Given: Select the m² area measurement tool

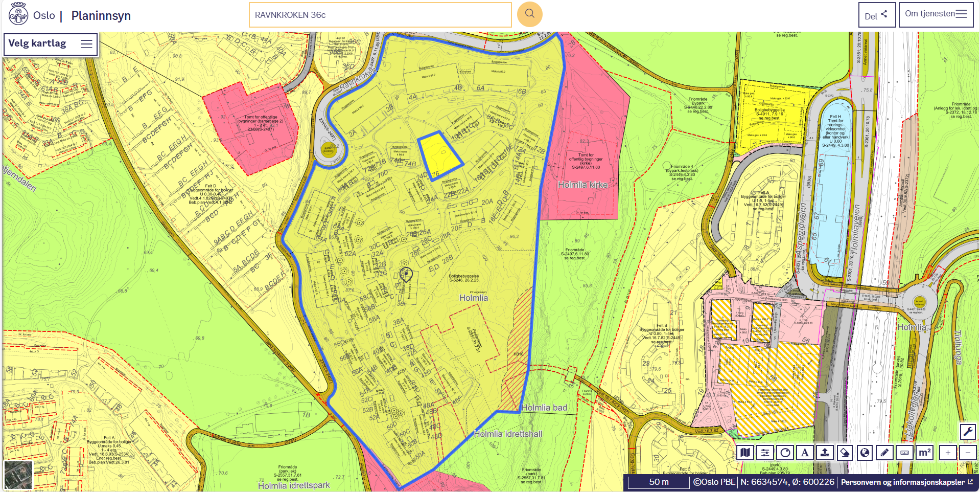Looking at the screenshot, I should (924, 453).
